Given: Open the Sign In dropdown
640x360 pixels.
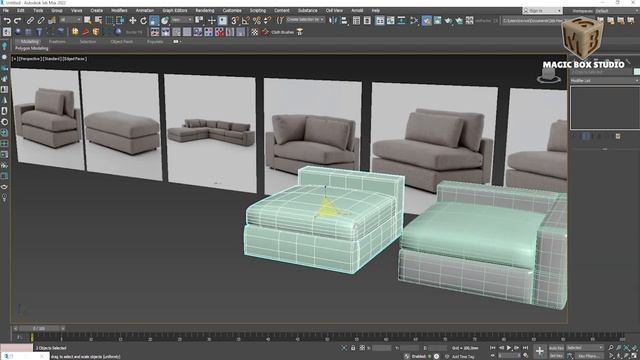Looking at the screenshot, I should click(542, 11).
